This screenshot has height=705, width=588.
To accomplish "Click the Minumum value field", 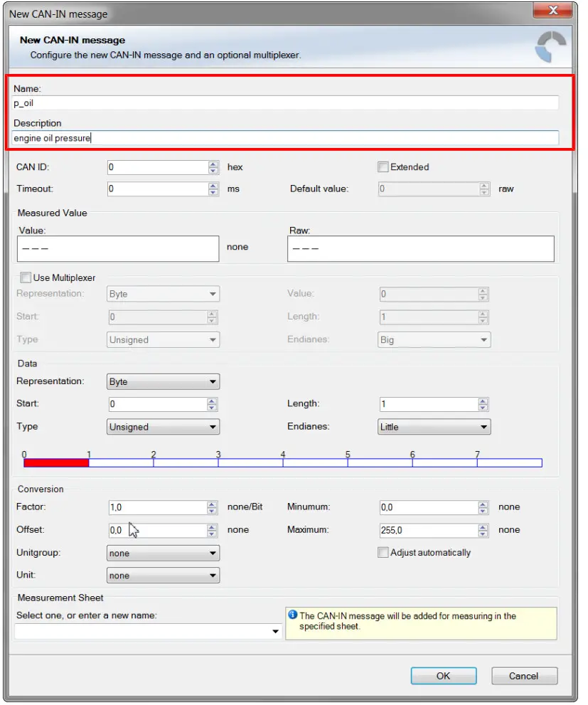I will click(429, 508).
